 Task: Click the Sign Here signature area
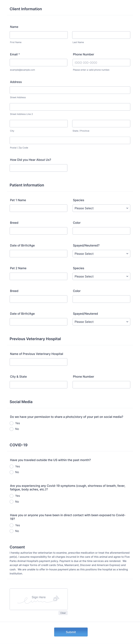click(39, 599)
